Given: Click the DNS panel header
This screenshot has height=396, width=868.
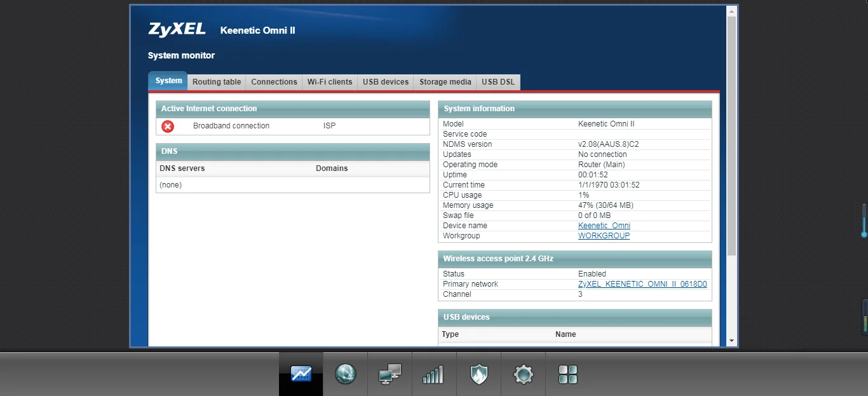Looking at the screenshot, I should tap(293, 151).
